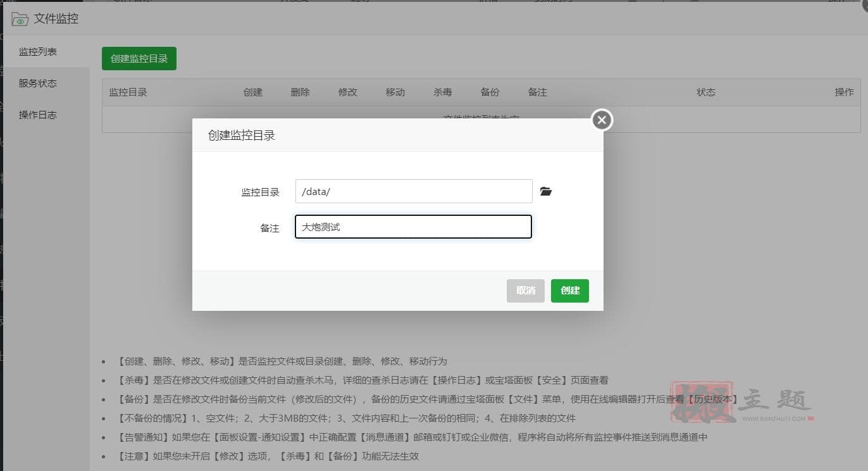Click the 修改 column header
This screenshot has width=868, height=471.
click(x=348, y=92)
